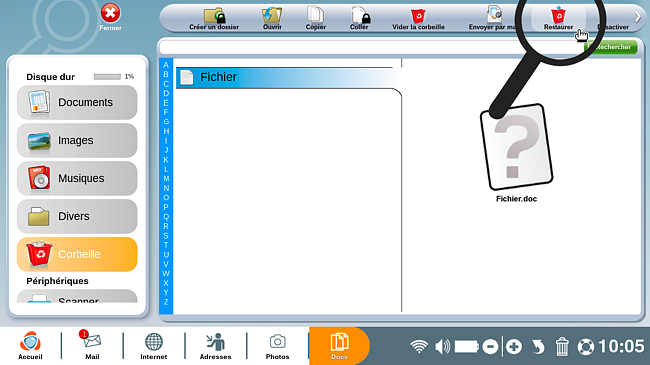Click the Disque dur usage bar
Viewport: 650px width, 365px height.
point(107,77)
